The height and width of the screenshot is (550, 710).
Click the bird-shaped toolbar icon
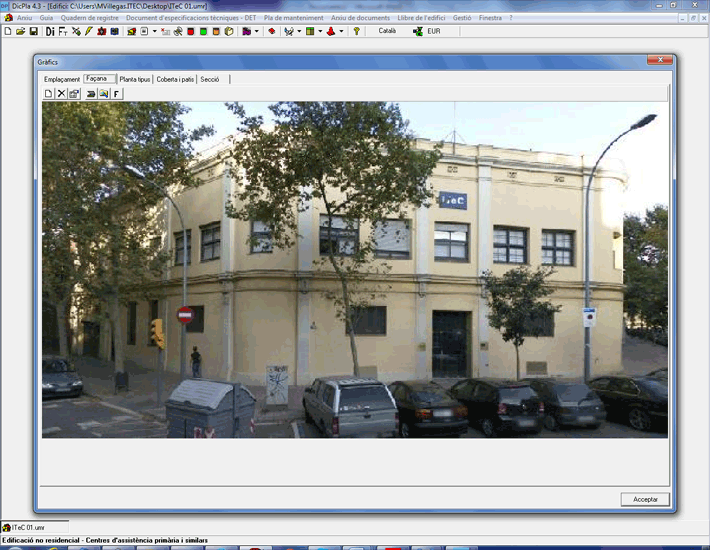pyautogui.click(x=289, y=31)
